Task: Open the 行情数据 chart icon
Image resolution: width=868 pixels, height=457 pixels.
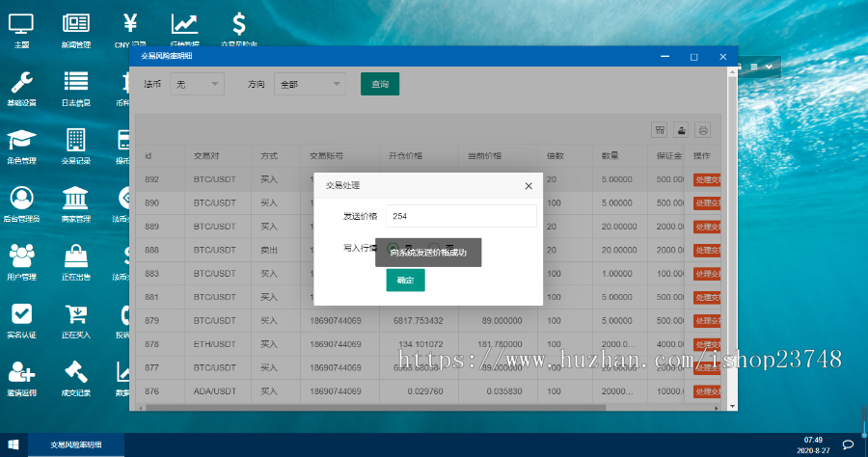Action: pyautogui.click(x=184, y=29)
